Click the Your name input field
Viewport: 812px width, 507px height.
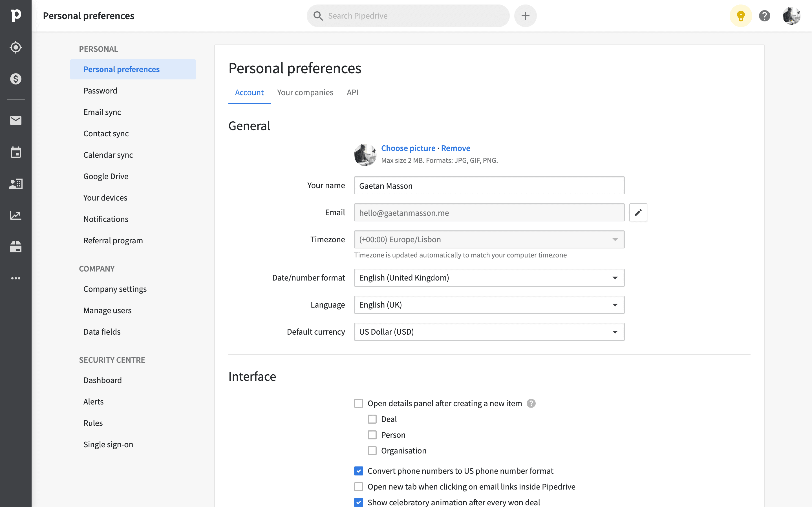click(489, 185)
